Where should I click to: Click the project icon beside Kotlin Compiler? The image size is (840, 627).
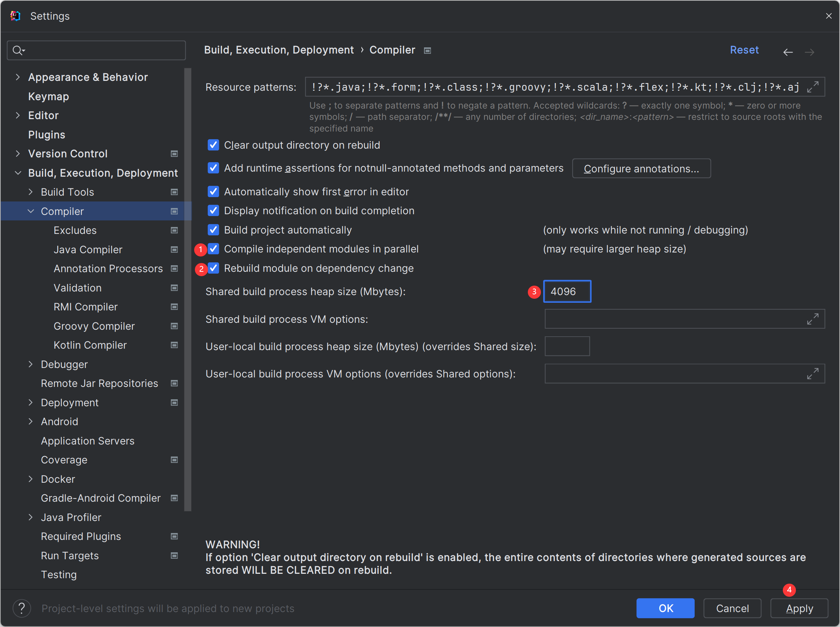pos(174,345)
